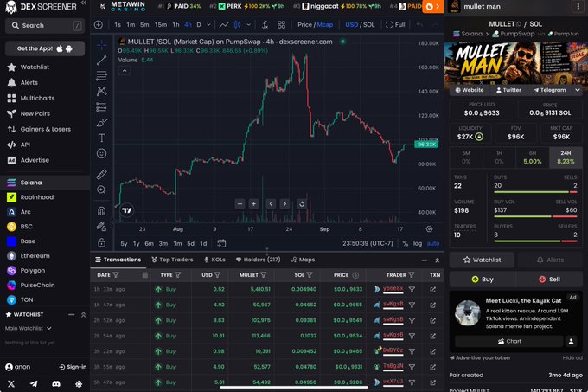The height and width of the screenshot is (392, 588).
Task: Click the green Buy button
Action: click(483, 280)
